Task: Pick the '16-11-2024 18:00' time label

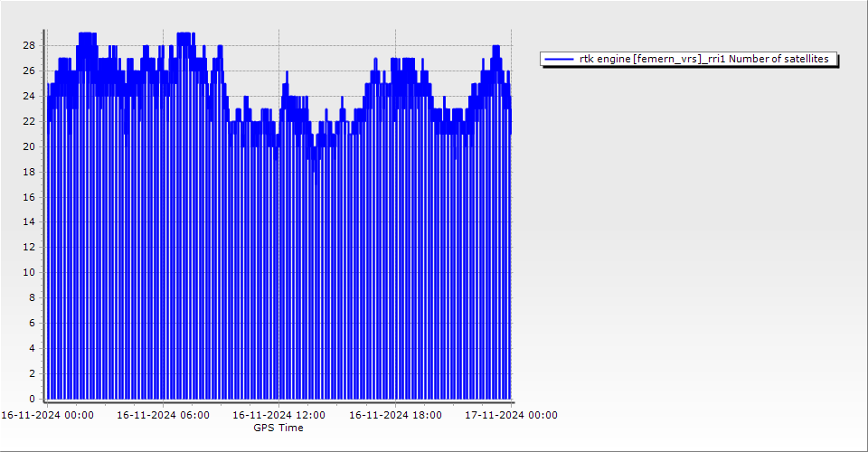Action: 395,416
